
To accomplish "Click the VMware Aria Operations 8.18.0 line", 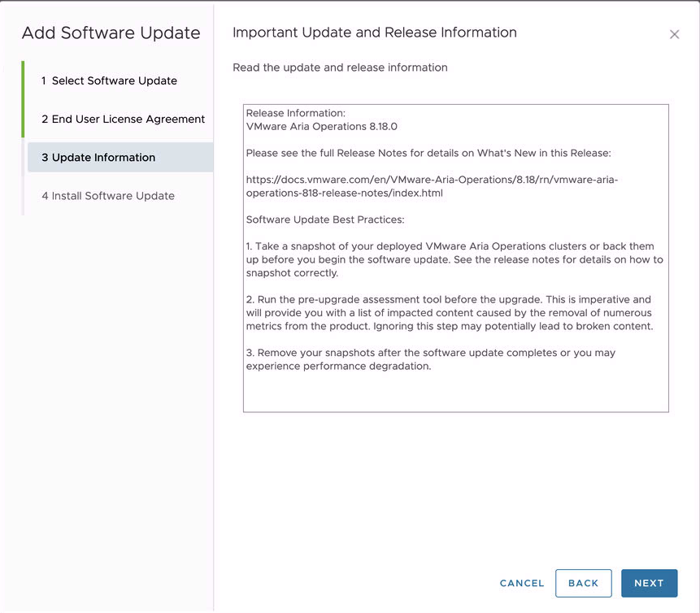I will (321, 126).
